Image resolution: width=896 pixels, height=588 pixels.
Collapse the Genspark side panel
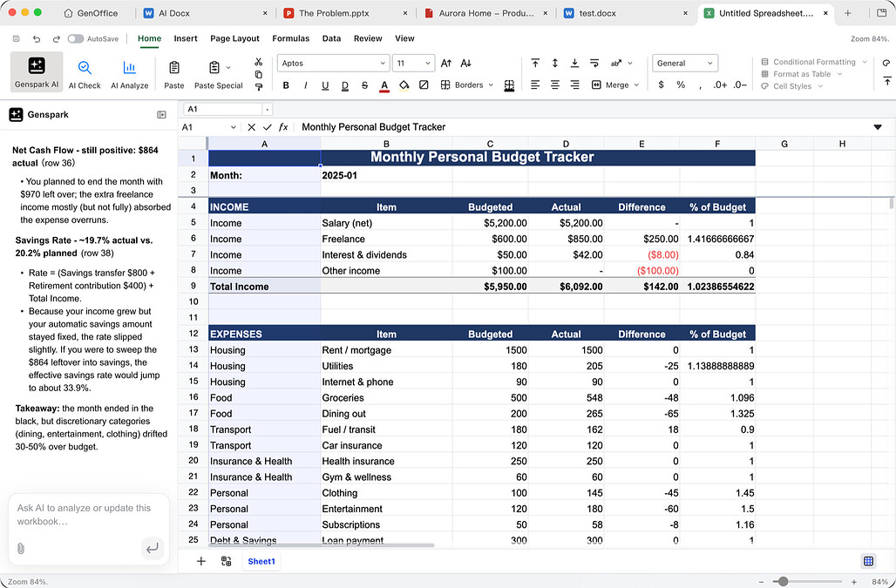pyautogui.click(x=162, y=115)
